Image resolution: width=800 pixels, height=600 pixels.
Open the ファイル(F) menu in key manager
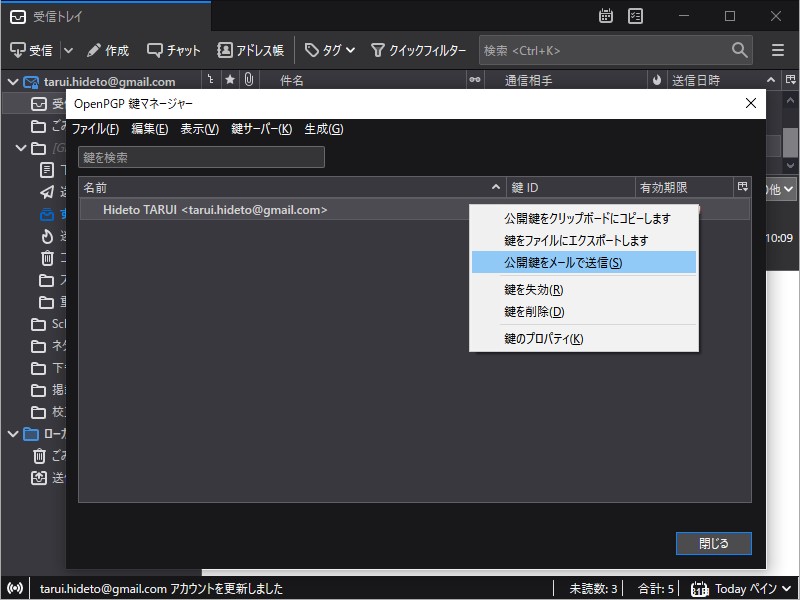tap(95, 129)
